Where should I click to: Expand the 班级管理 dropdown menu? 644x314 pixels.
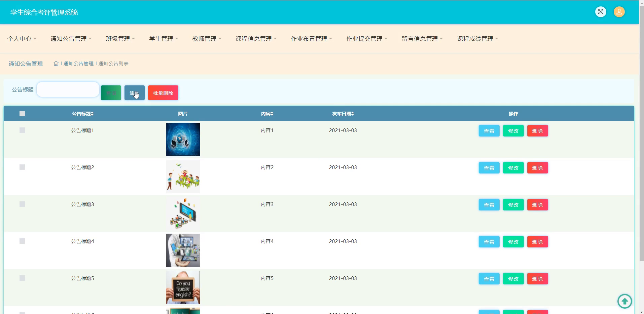click(x=120, y=39)
